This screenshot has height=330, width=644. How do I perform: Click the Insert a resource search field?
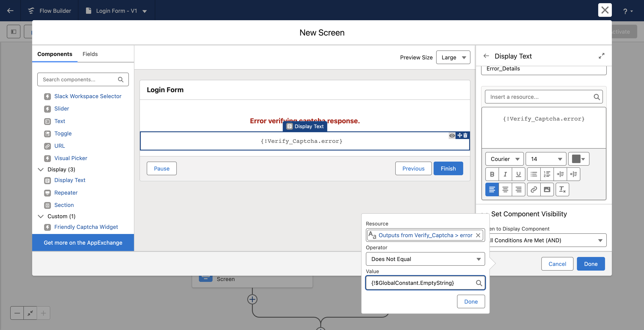(544, 97)
